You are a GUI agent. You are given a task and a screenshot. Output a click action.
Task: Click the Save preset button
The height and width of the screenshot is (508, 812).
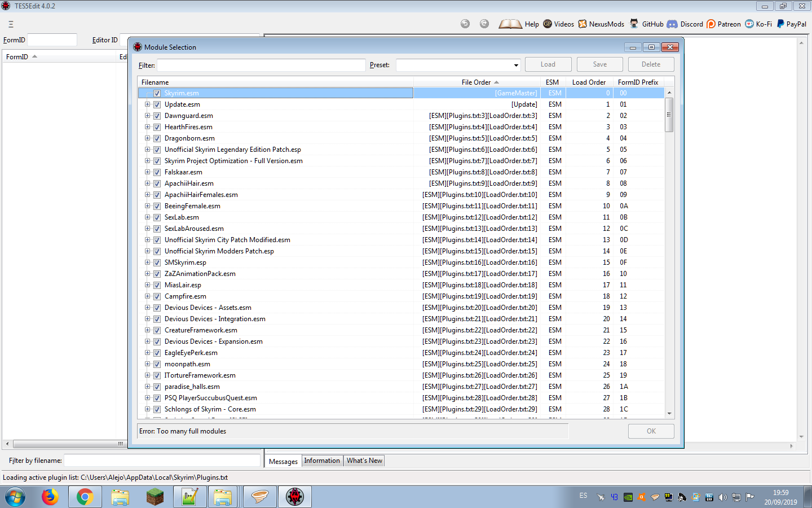click(600, 64)
